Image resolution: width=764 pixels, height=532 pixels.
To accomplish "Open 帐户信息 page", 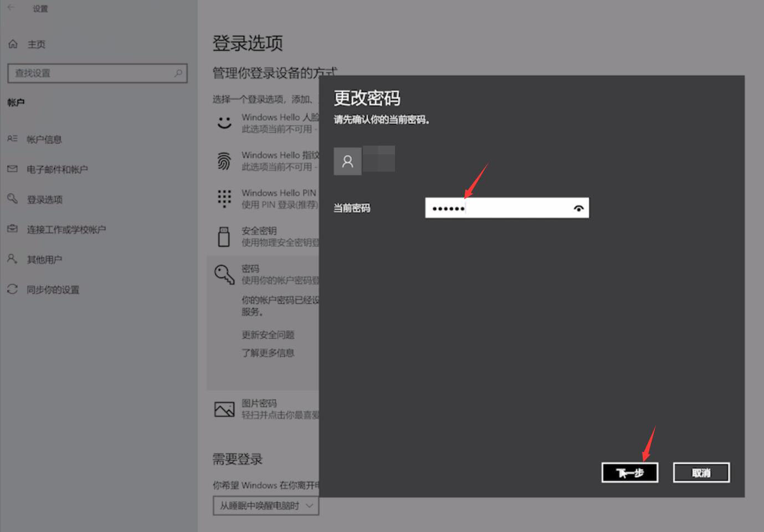I will pyautogui.click(x=44, y=140).
